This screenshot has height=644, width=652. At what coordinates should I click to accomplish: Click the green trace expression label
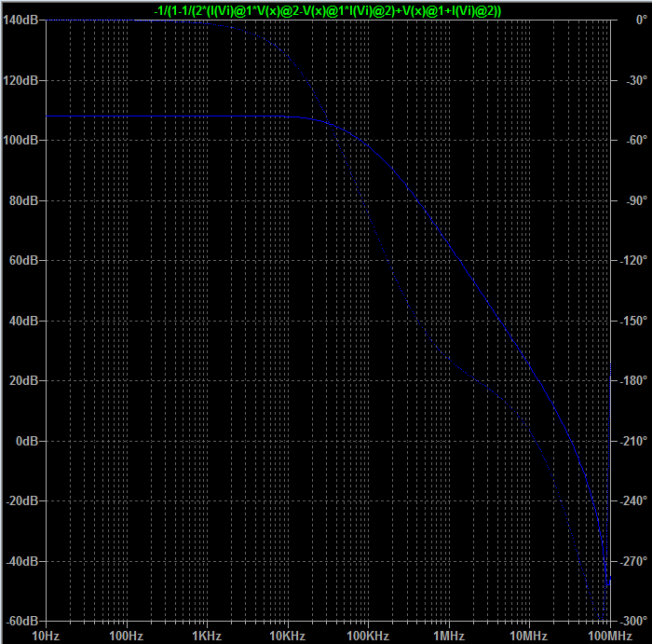(327, 10)
